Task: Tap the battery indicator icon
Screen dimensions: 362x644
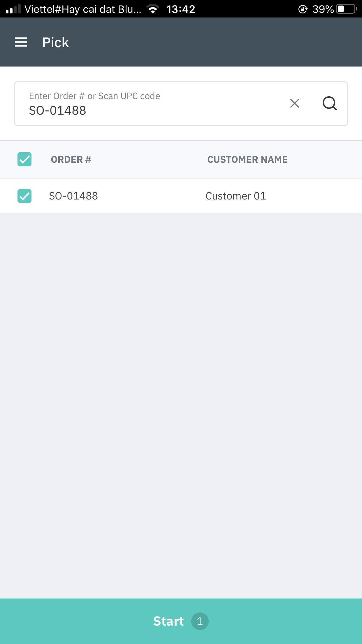Action: coord(347,9)
